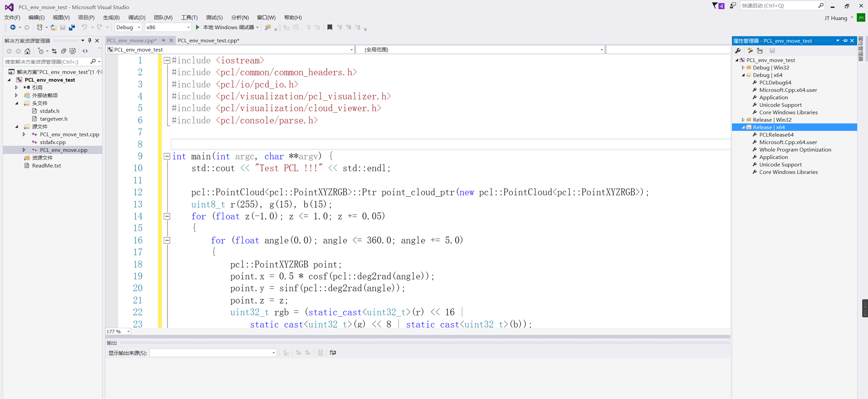Screen dimensions: 868x399
Task: Toggle a bookmark with the Bookmark icon
Action: click(329, 27)
